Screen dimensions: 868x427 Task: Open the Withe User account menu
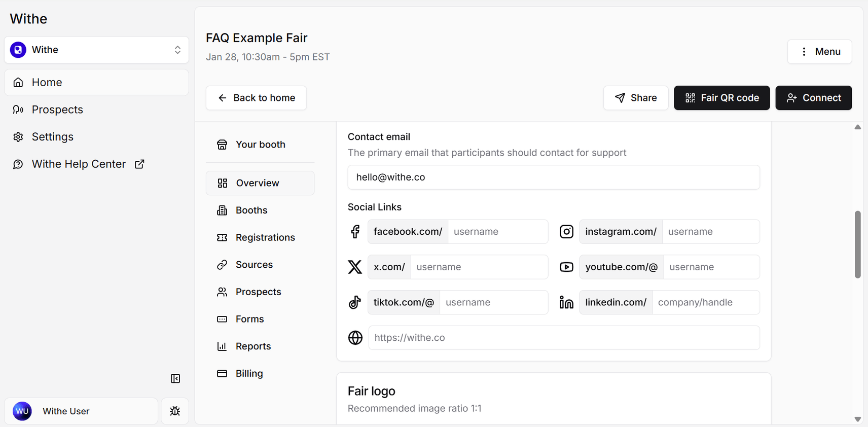(81, 411)
